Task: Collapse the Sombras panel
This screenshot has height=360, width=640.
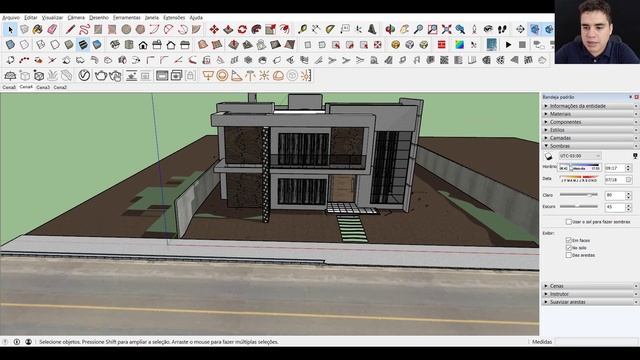Action: click(x=590, y=146)
